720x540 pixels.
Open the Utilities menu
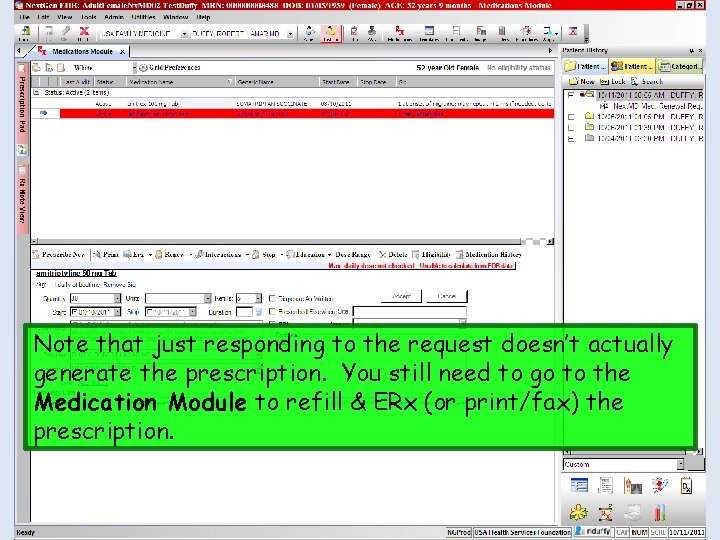pyautogui.click(x=143, y=17)
